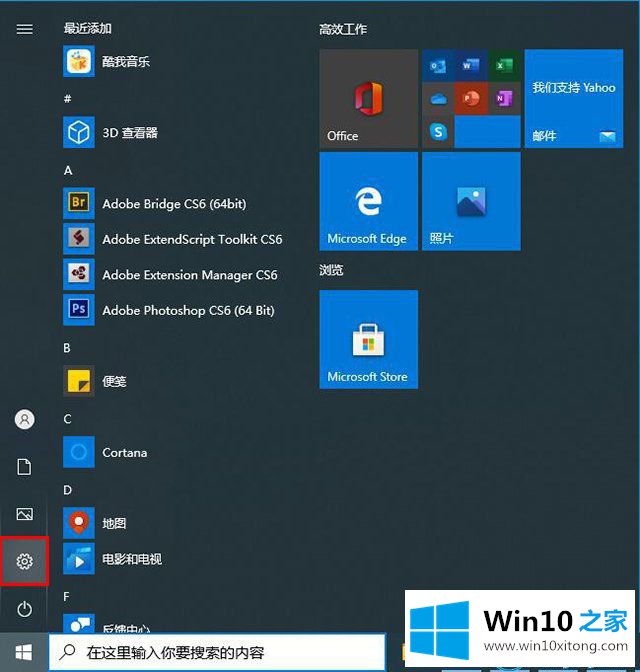Open the 照片 photos tile
The width and height of the screenshot is (640, 672).
(x=472, y=201)
